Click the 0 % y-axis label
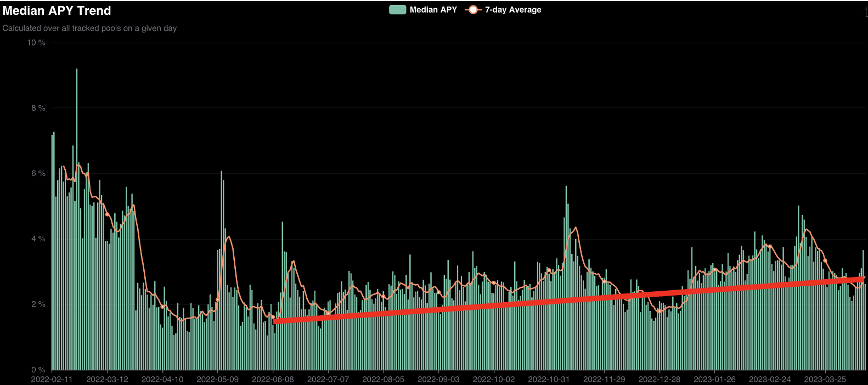868x385 pixels. 38,370
